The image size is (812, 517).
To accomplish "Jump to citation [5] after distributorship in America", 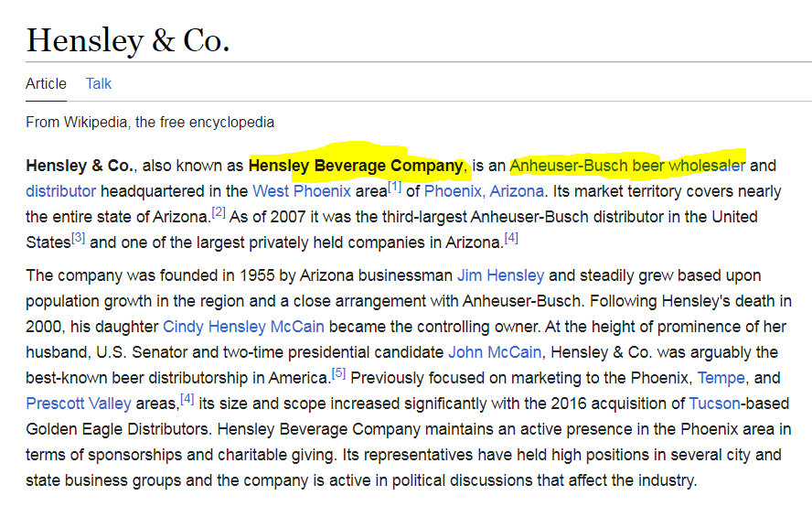I will [x=338, y=373].
